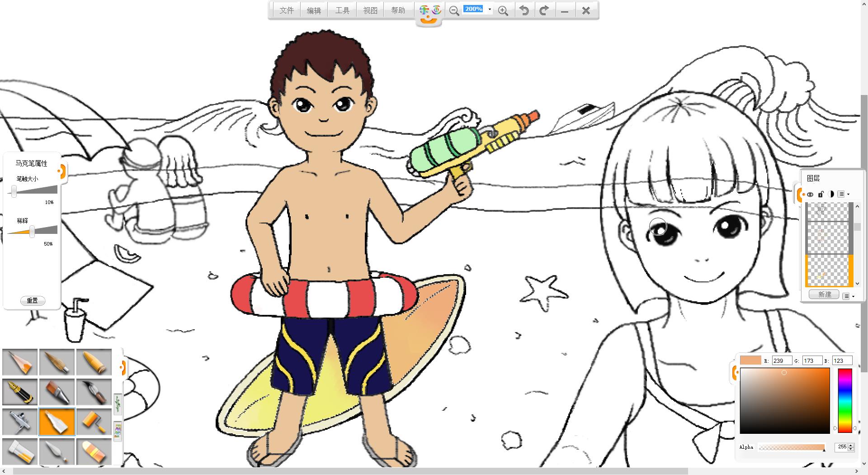Click the undo arrow in toolbar
Screen dimensions: 868x475
(x=524, y=10)
